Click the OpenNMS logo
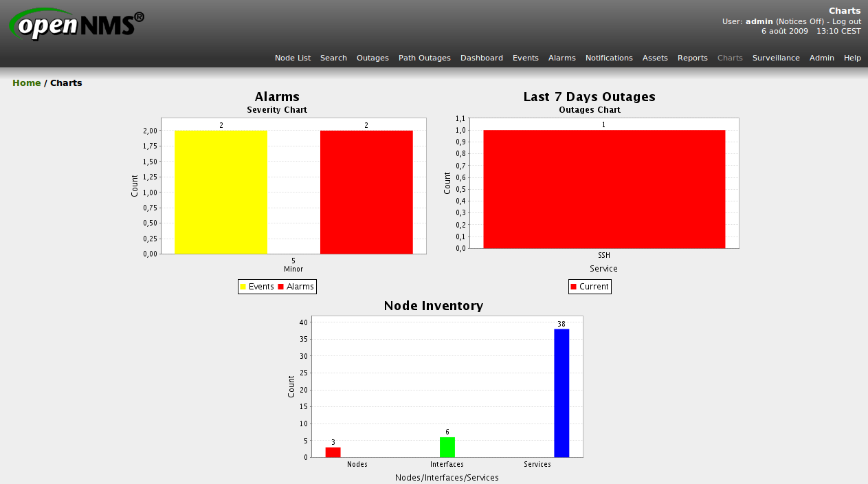 pos(76,25)
